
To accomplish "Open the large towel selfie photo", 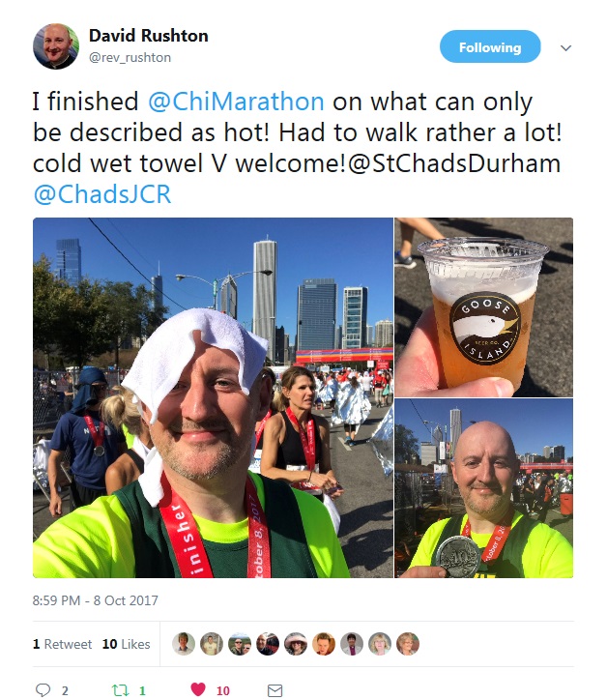I will coord(213,397).
